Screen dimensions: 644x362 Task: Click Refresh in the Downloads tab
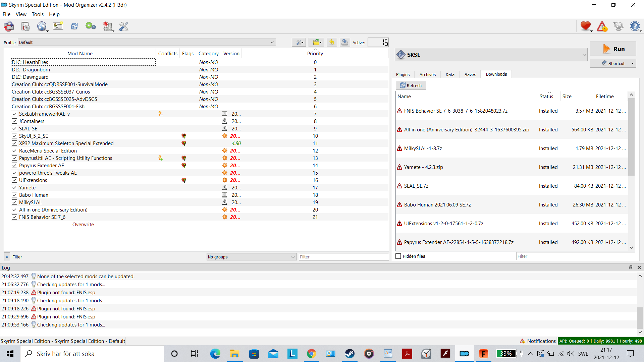[x=411, y=85]
